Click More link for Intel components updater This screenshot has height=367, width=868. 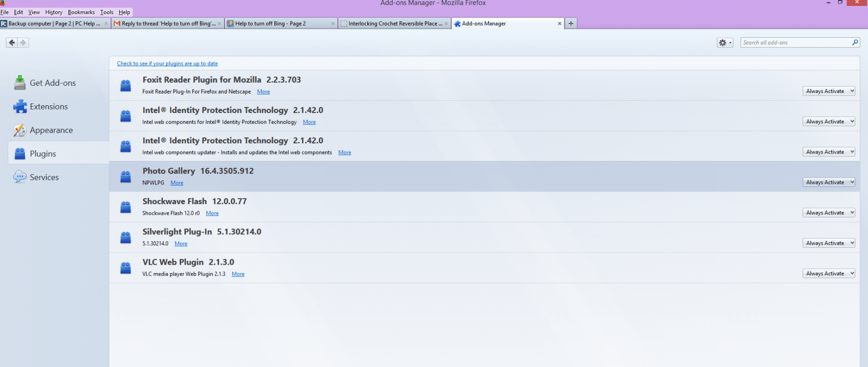point(345,152)
